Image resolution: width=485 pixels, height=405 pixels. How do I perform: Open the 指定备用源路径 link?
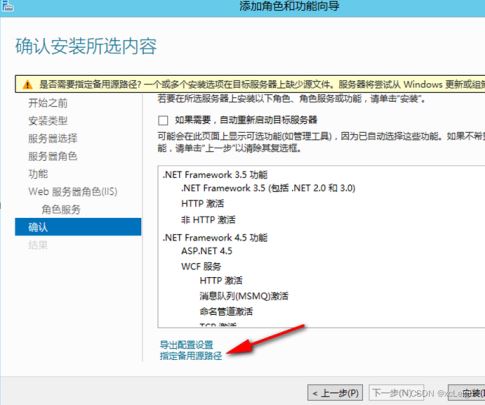pyautogui.click(x=191, y=356)
